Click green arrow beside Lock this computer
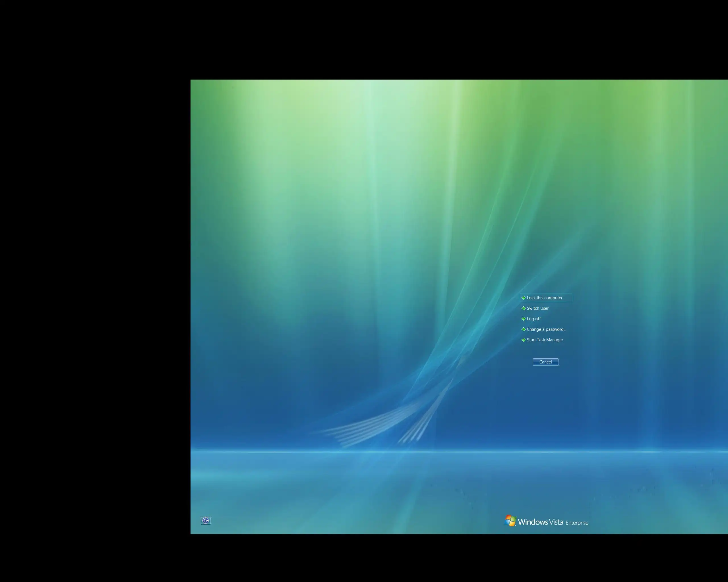728x582 pixels. [523, 298]
